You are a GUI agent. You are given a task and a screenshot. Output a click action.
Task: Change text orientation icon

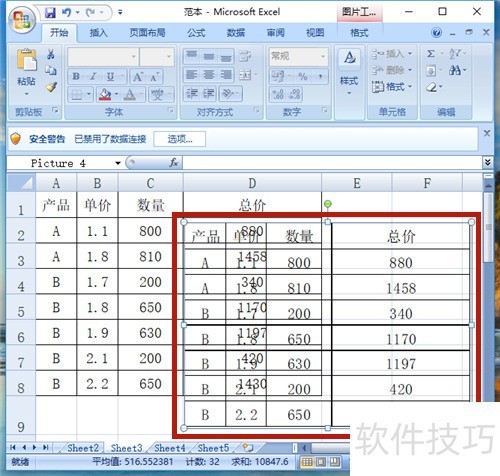(x=228, y=94)
